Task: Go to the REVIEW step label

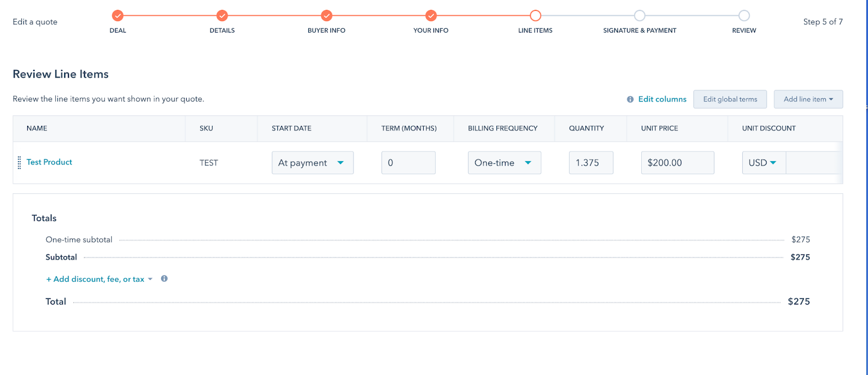Action: click(744, 30)
